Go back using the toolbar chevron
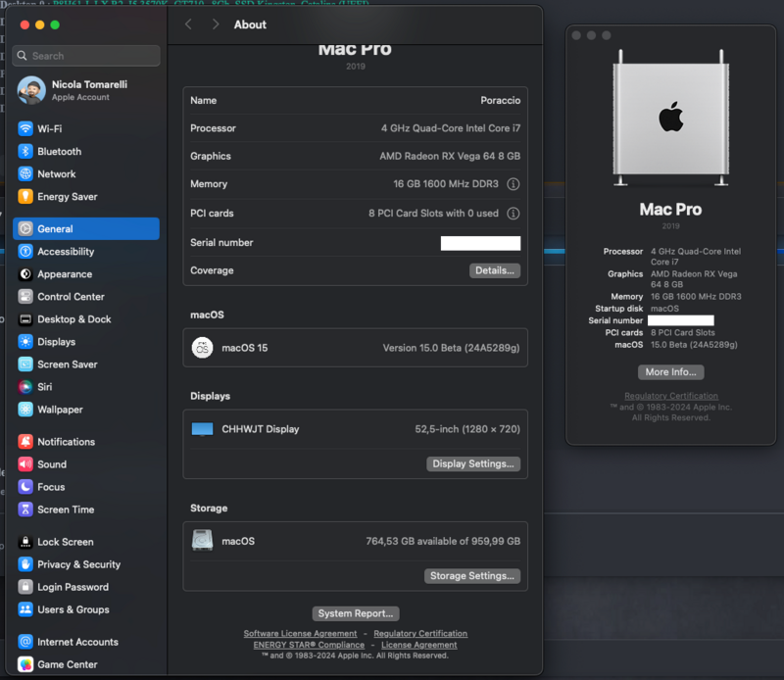 point(189,24)
